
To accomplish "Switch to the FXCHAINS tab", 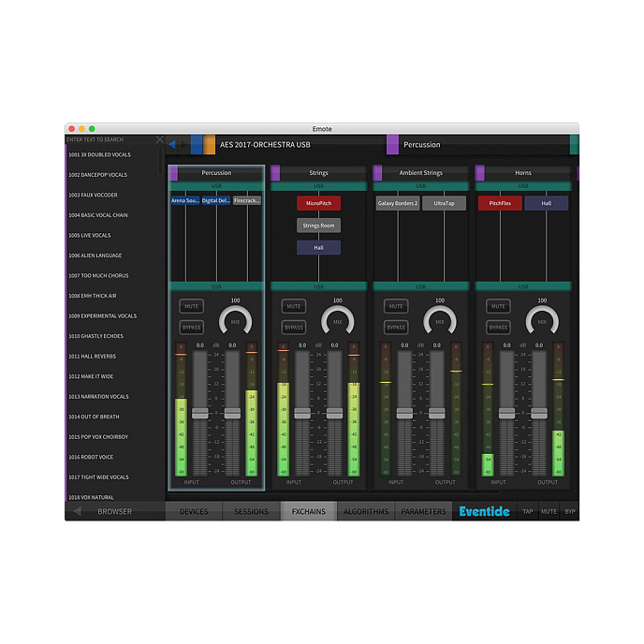I will [309, 511].
